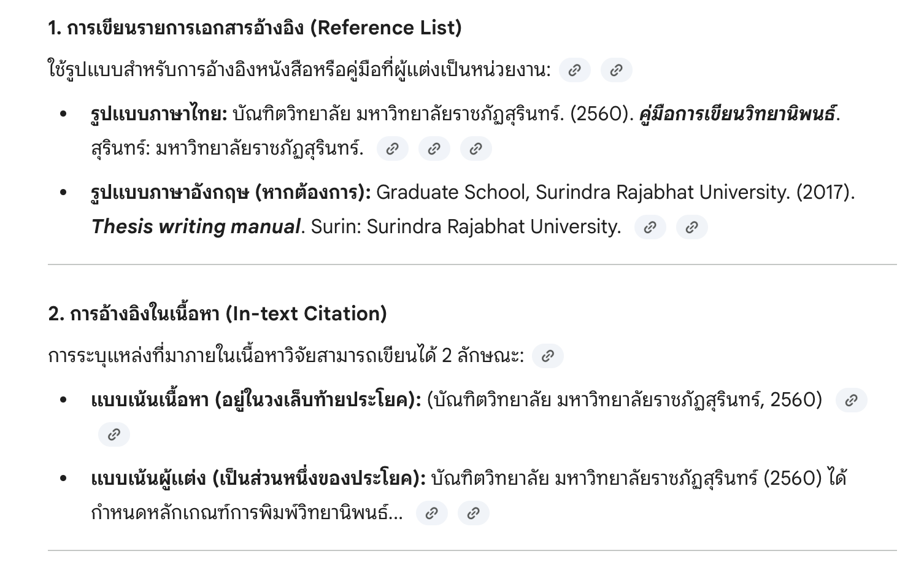The width and height of the screenshot is (924, 567).
Task: Open last source link after 'สุรินทร์: มหาวิทยาลัยราชภัฏสุรินทร์.'
Action: (x=476, y=148)
